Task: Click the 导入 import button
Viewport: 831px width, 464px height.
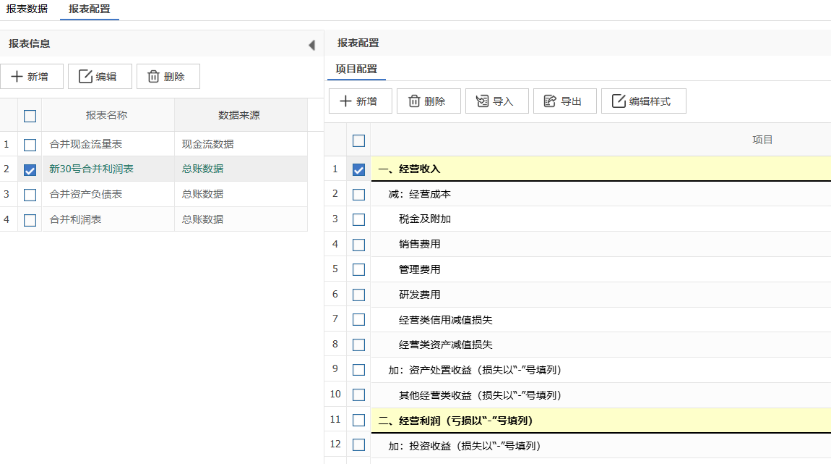Action: 497,101
